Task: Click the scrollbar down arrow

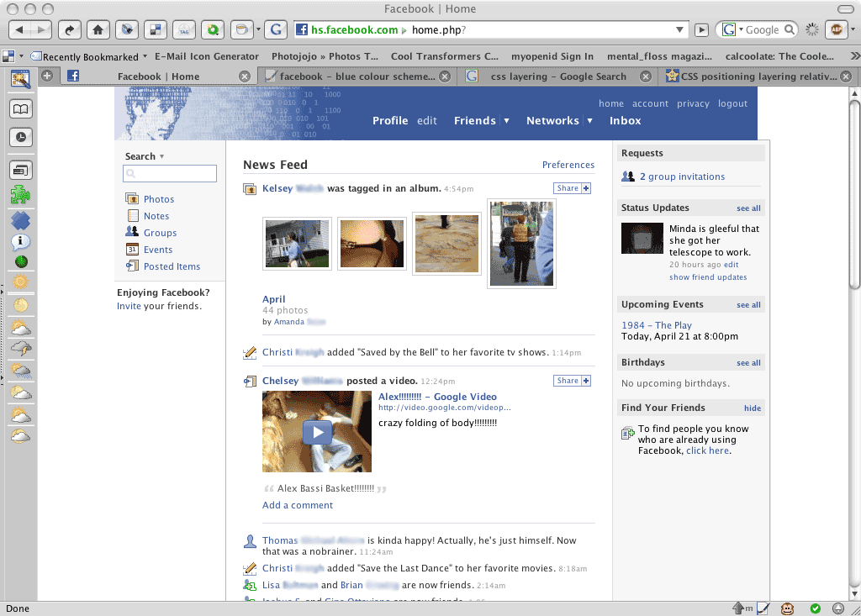Action: point(854,594)
